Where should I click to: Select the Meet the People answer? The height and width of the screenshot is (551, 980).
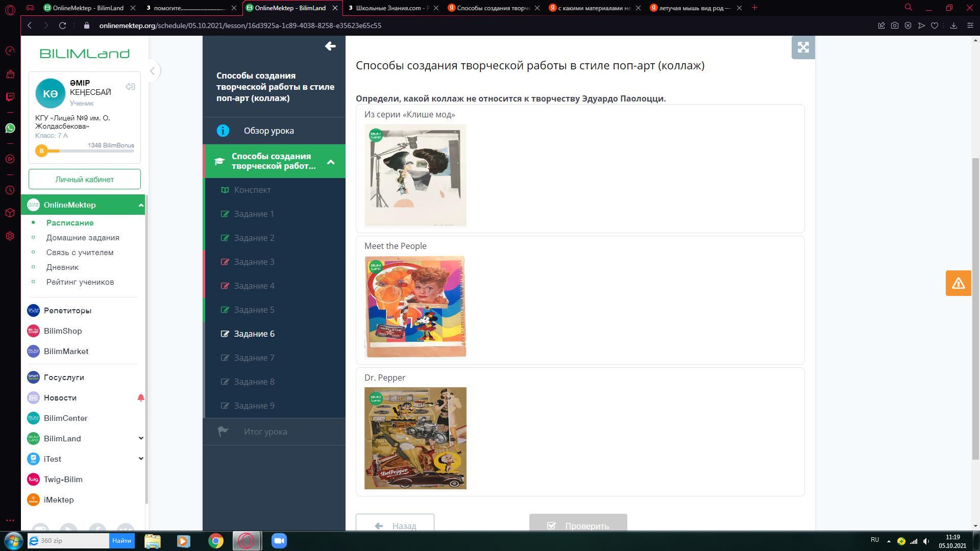415,307
